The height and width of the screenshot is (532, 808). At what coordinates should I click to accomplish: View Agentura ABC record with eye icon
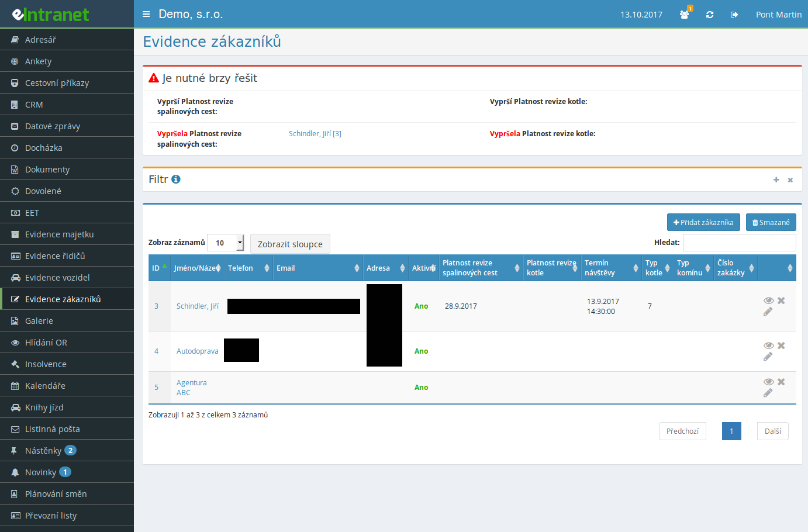(x=768, y=382)
